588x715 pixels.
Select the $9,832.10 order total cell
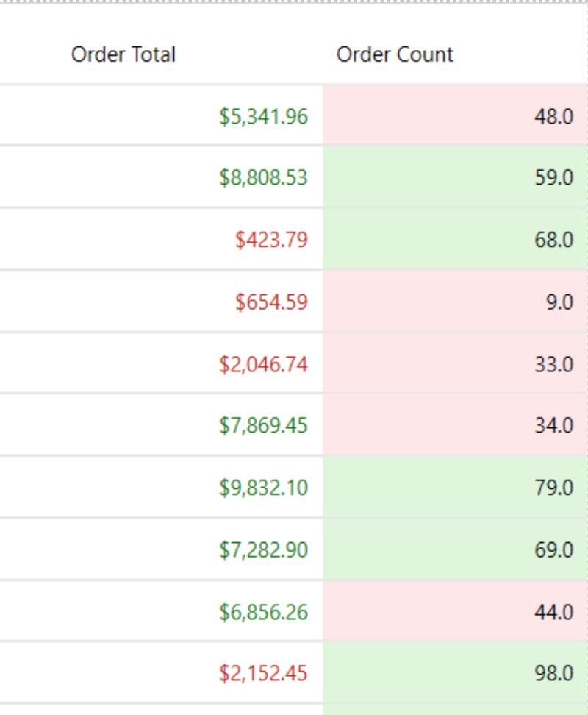263,488
